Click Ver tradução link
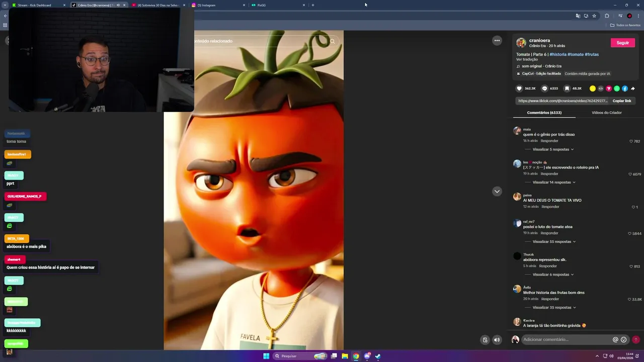The height and width of the screenshot is (362, 644). click(x=527, y=59)
